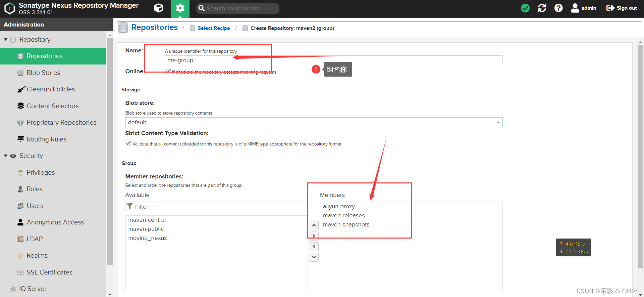This screenshot has height=297, width=644.
Task: Click the sidebar scroll down arrow
Action: point(110,294)
